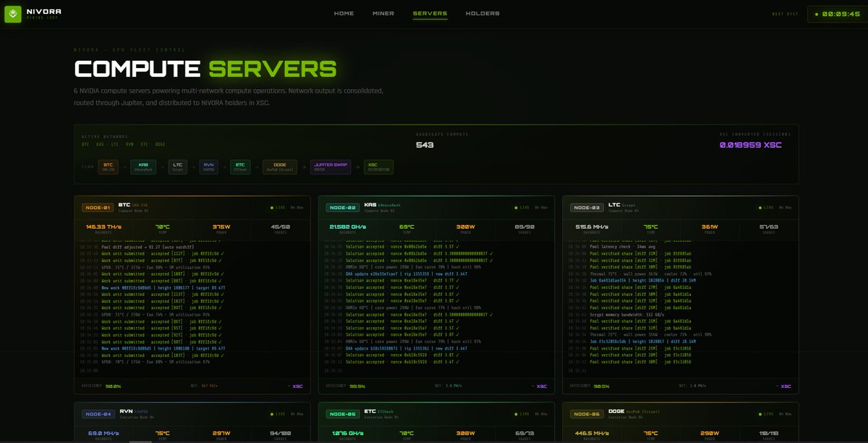
Task: Click the 69.0 MH/s hashrate on the RVN card
Action: [103, 433]
